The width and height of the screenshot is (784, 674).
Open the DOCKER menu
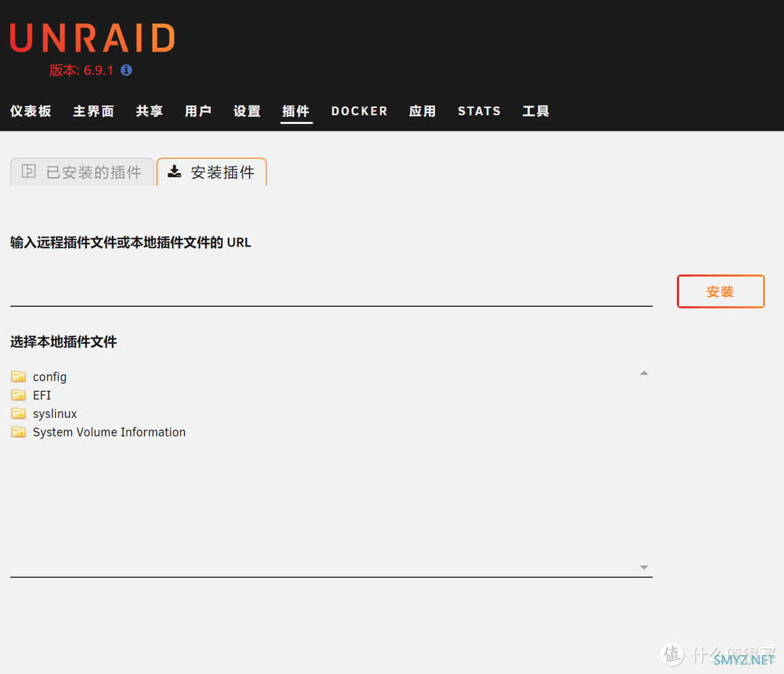[359, 111]
